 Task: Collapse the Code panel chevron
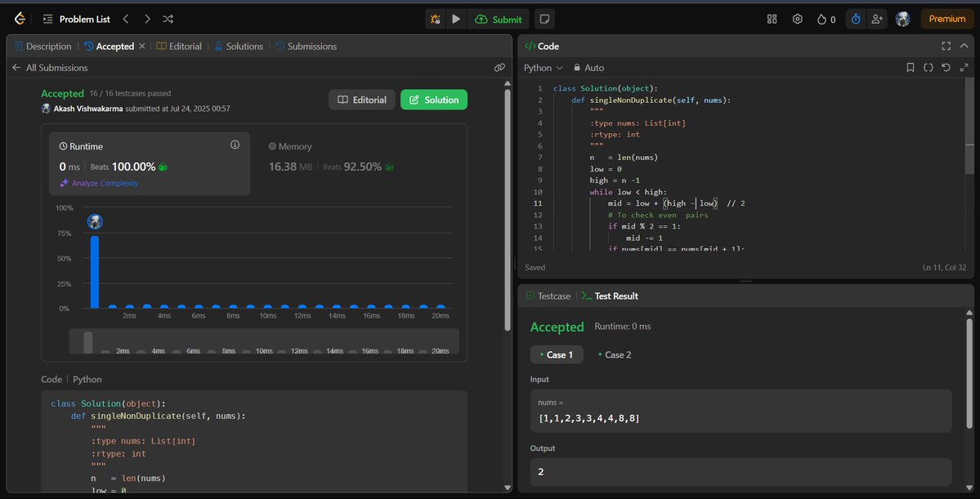click(x=964, y=47)
